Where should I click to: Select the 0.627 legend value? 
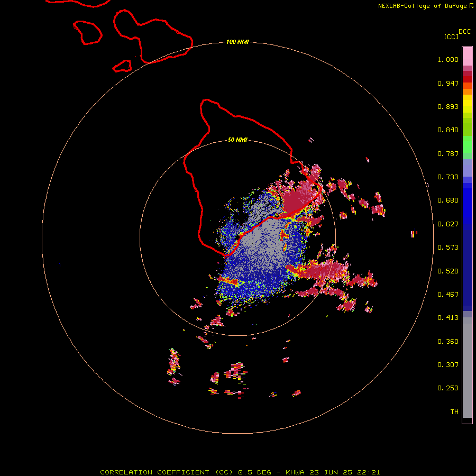click(x=448, y=224)
